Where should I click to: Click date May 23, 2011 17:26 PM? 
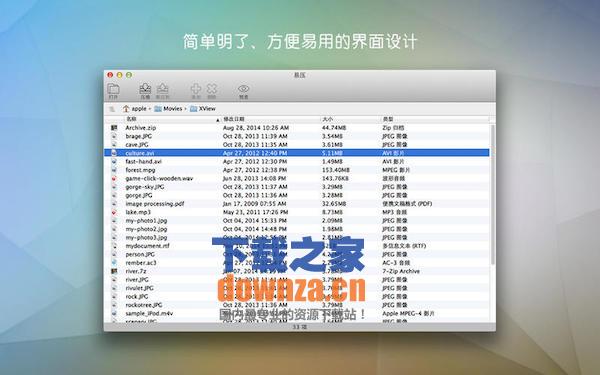255,212
